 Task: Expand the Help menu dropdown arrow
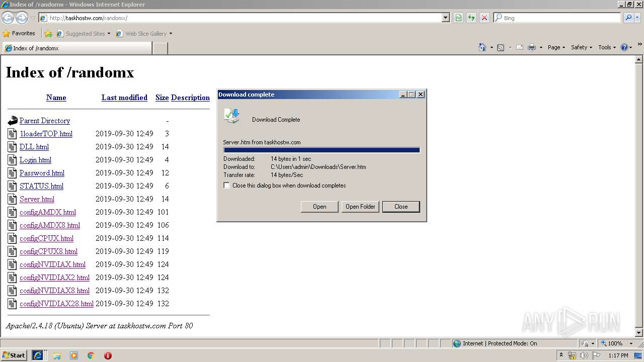(x=631, y=47)
